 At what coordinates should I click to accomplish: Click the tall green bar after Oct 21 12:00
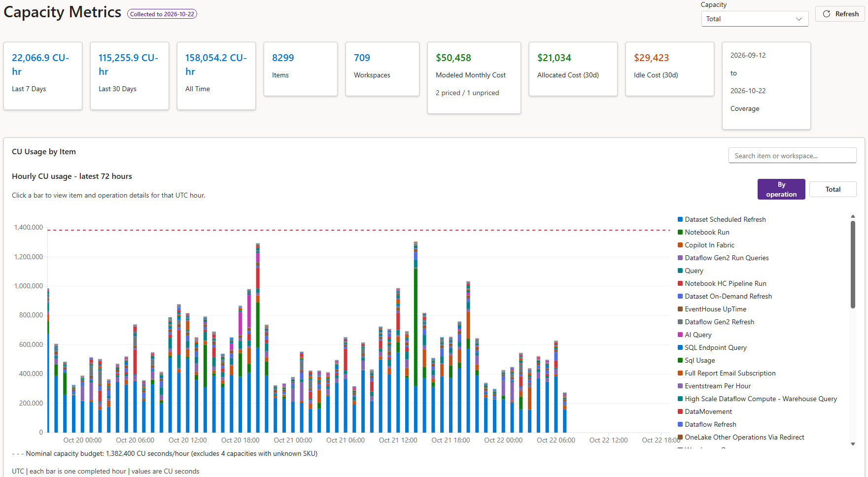point(416,337)
